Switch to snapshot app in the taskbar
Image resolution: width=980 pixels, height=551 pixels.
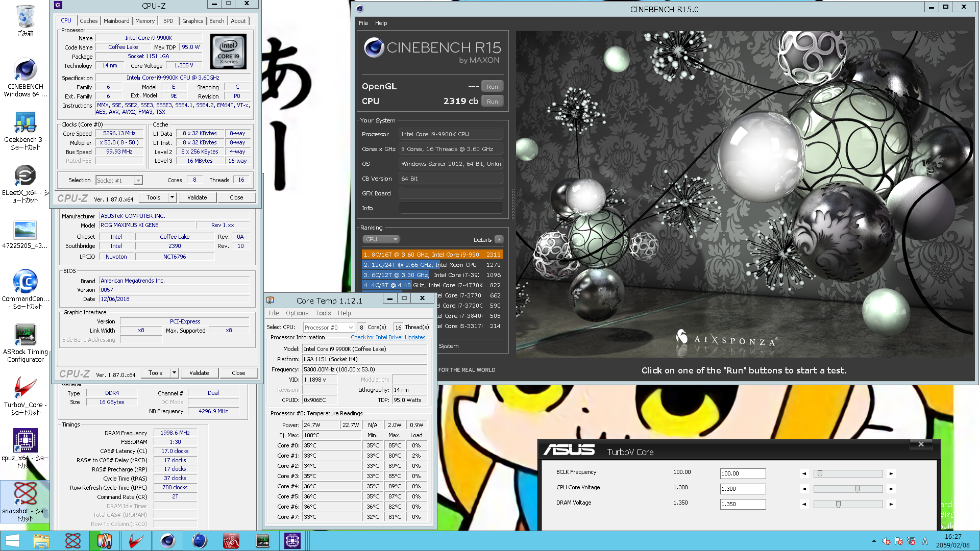pyautogui.click(x=73, y=541)
